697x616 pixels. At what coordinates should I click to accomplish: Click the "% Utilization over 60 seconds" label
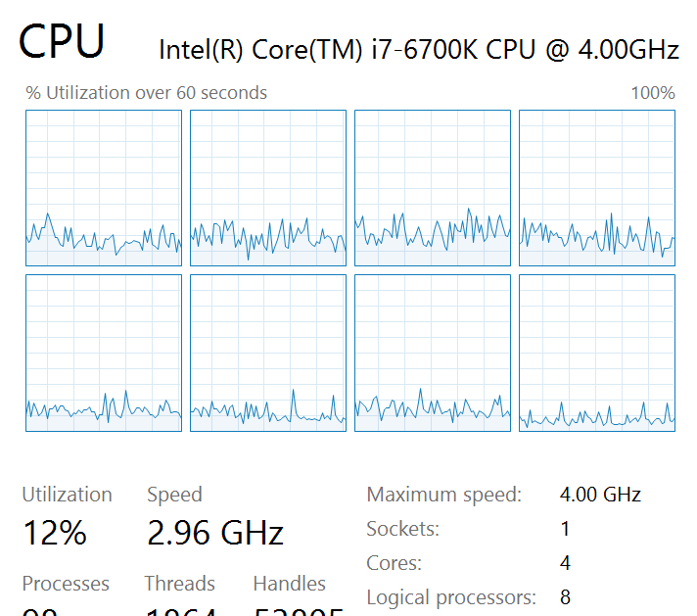pos(146,93)
